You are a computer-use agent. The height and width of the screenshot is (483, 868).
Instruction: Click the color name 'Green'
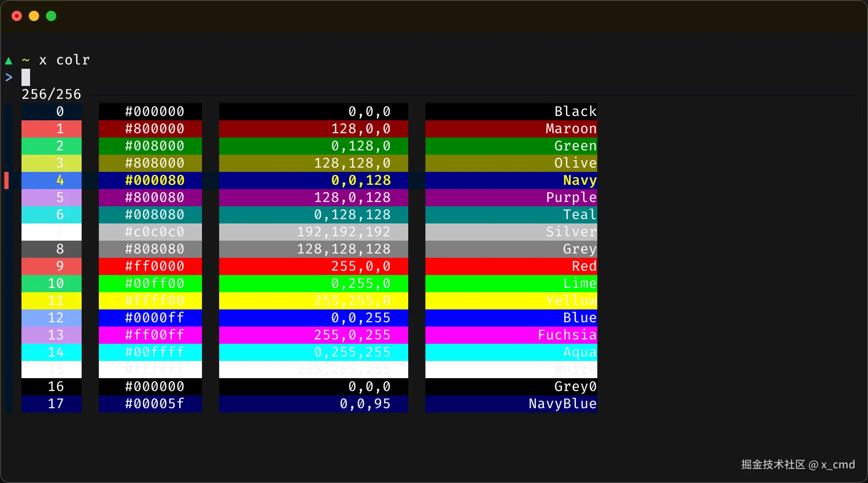[576, 146]
